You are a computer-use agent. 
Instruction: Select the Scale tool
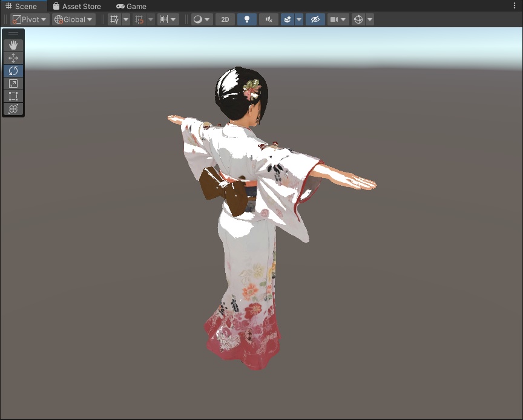point(13,84)
